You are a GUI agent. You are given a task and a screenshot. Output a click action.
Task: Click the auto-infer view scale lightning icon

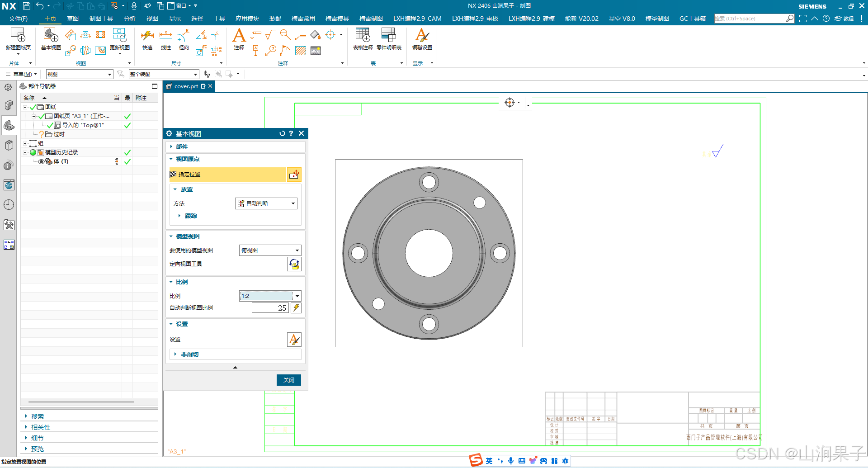tap(296, 308)
